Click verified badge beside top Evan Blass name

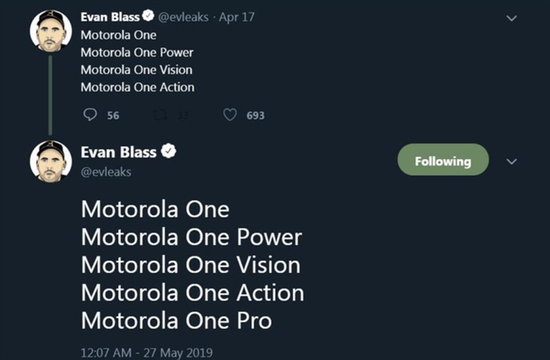pyautogui.click(x=149, y=16)
